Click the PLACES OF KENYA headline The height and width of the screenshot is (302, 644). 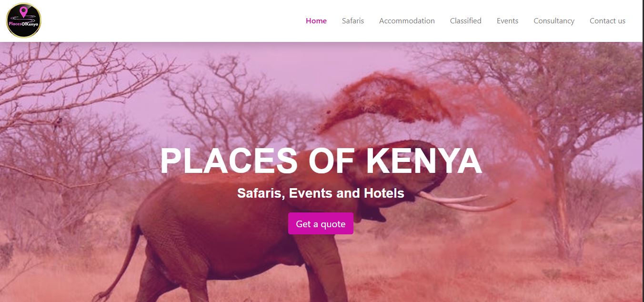tap(321, 162)
